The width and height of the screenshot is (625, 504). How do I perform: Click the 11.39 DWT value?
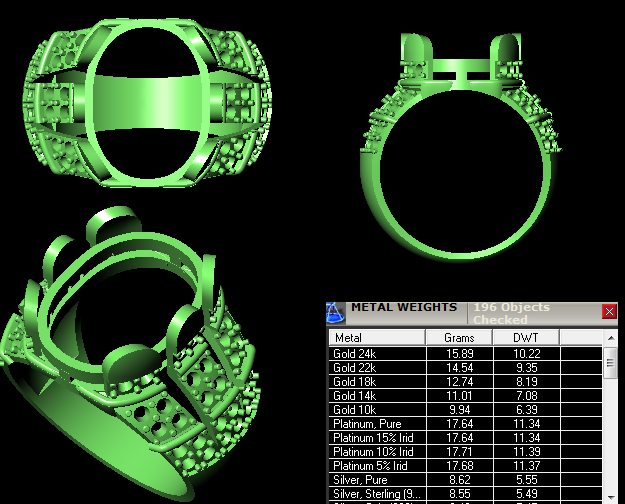click(527, 451)
